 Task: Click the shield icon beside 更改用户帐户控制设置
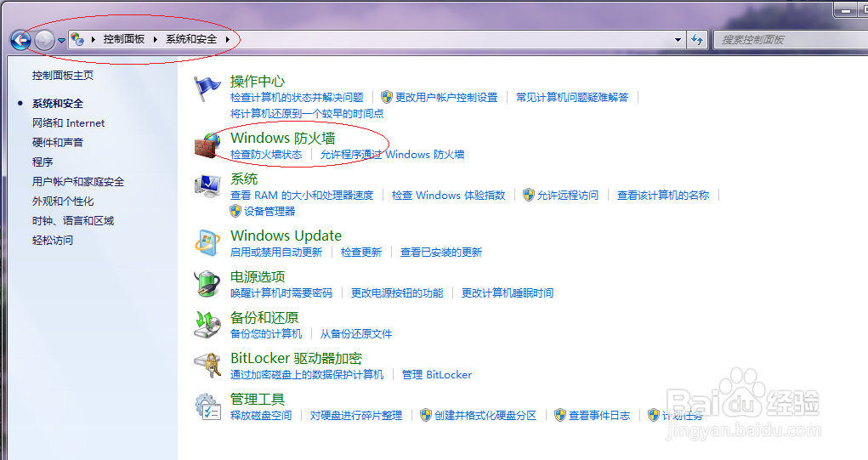tap(387, 98)
